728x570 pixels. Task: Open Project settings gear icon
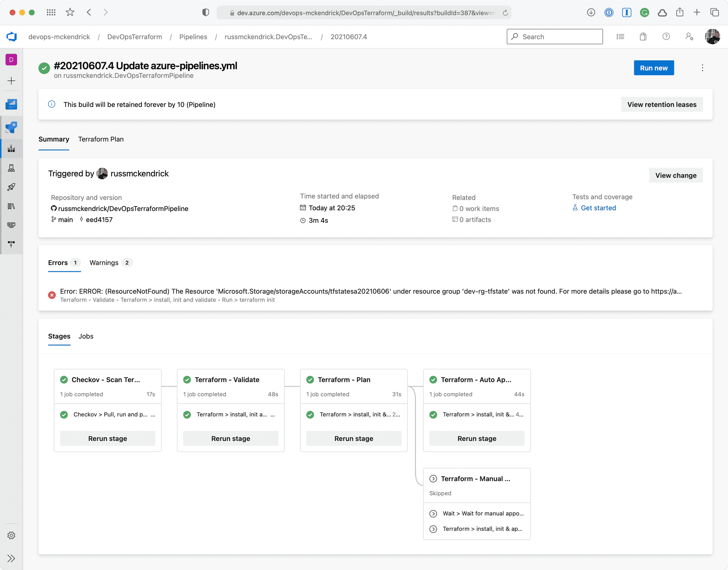11,536
